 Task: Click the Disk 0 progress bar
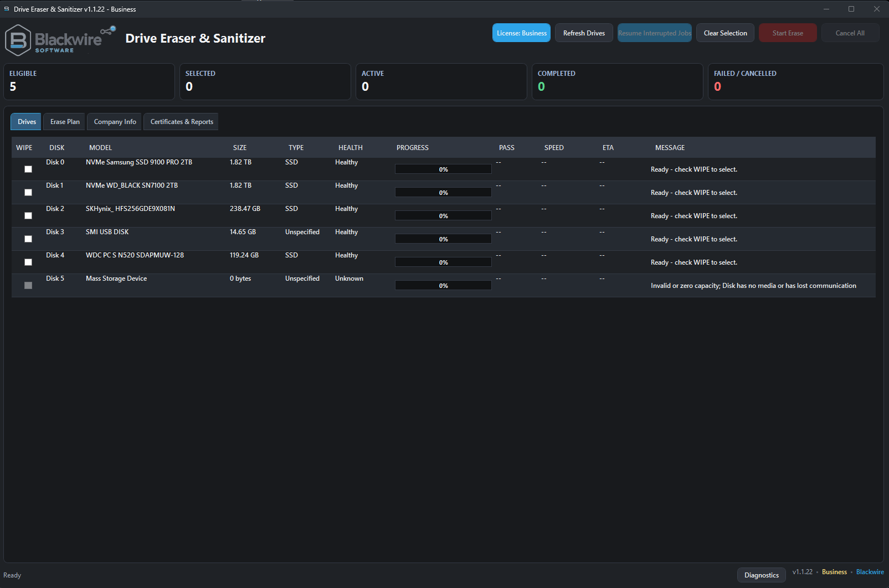click(x=443, y=169)
